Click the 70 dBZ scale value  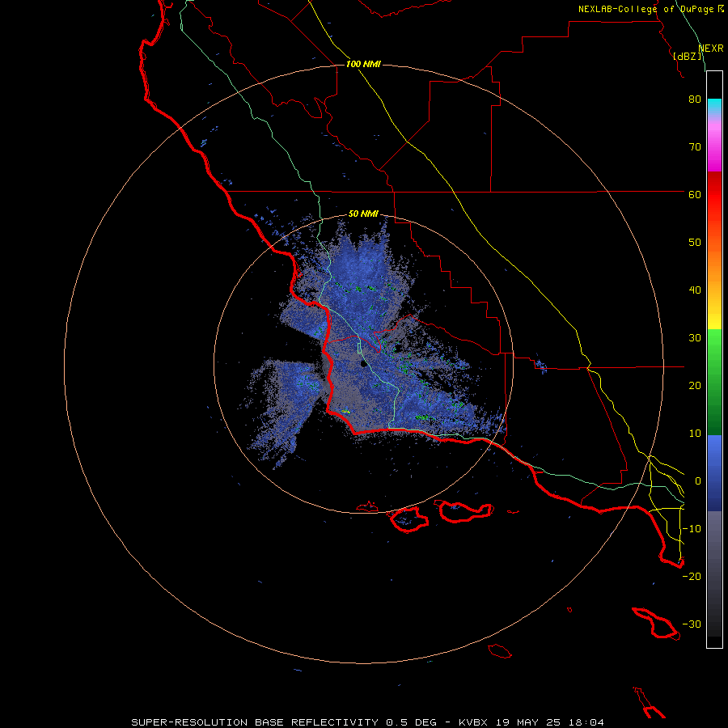695,147
